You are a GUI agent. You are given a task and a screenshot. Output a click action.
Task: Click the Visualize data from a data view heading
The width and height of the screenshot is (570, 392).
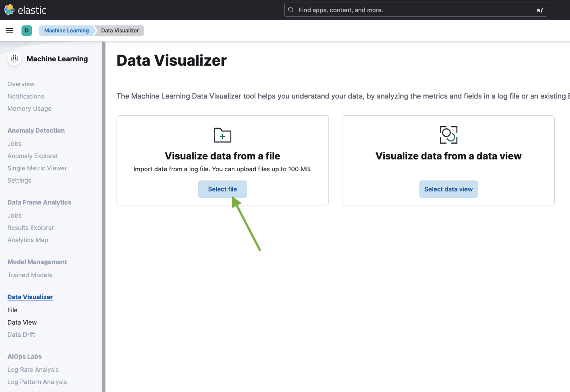[x=449, y=156]
